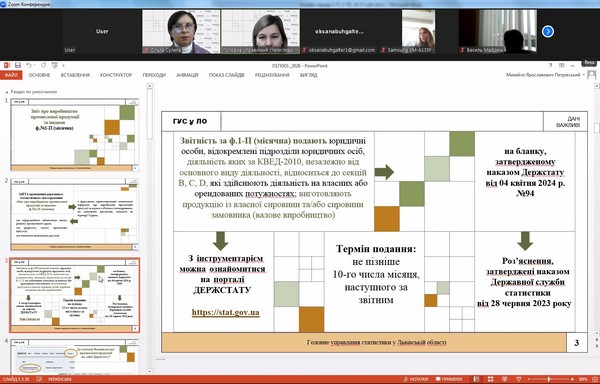The image size is (600, 384).
Task: Click the slide number 3 footer box
Action: coord(576,343)
